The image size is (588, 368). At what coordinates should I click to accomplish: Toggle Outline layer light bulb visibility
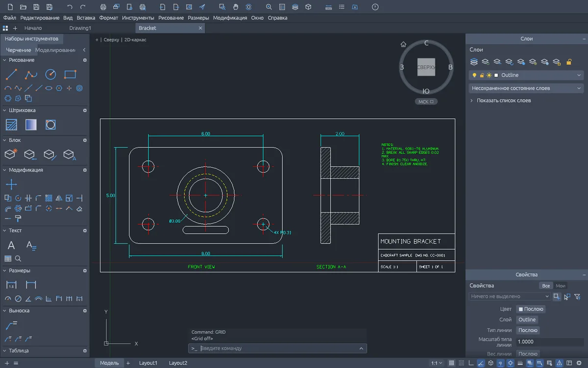[474, 75]
